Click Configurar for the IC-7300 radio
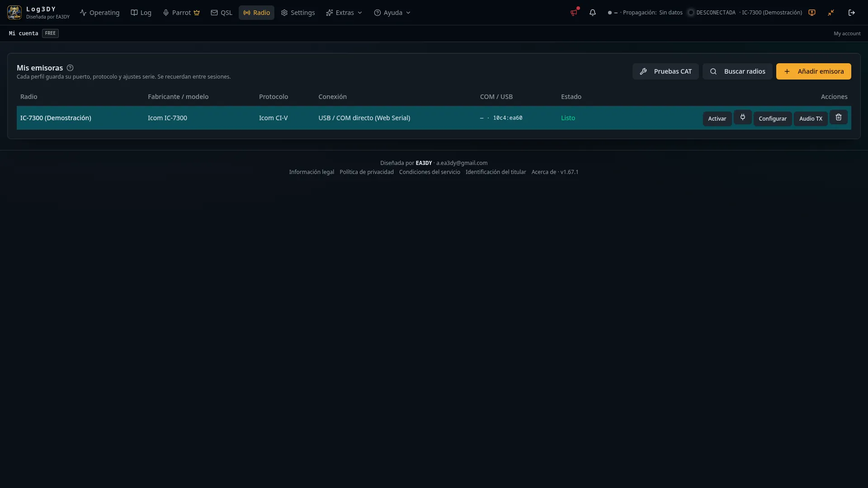This screenshot has width=868, height=488. pyautogui.click(x=773, y=118)
